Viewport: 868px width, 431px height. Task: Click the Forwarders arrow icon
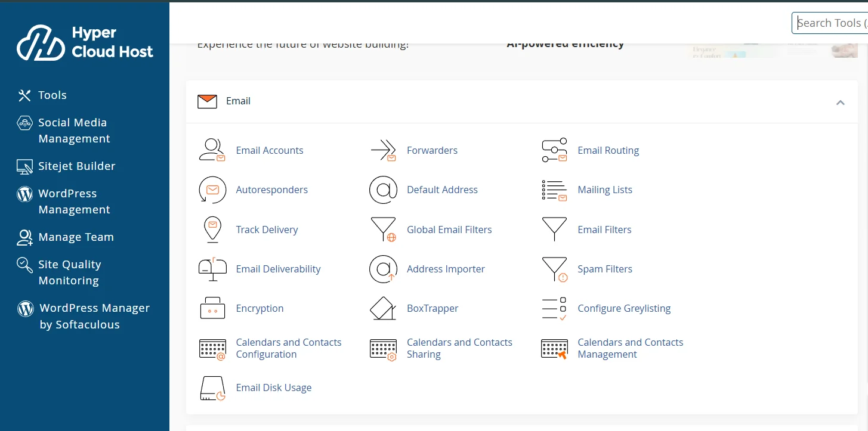(x=383, y=150)
